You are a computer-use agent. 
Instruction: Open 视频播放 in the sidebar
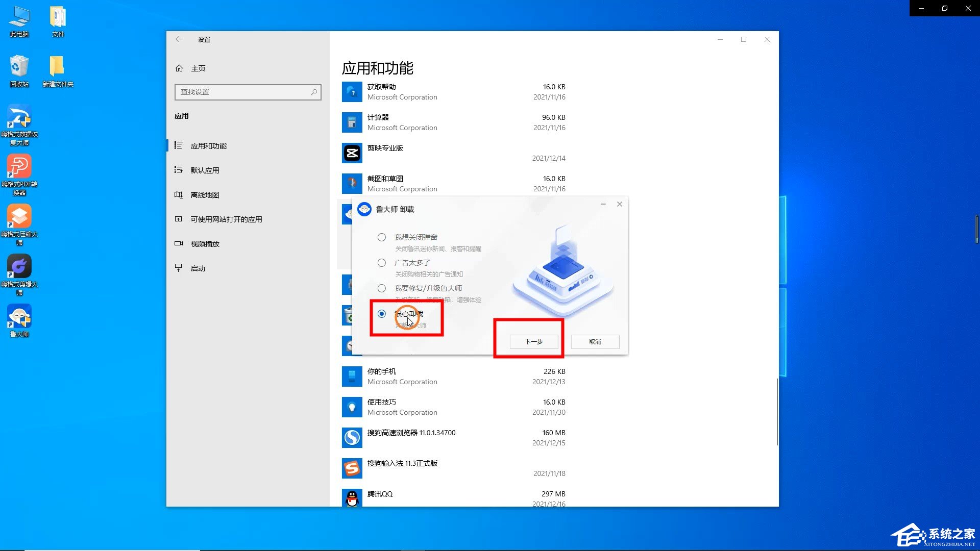click(x=205, y=244)
